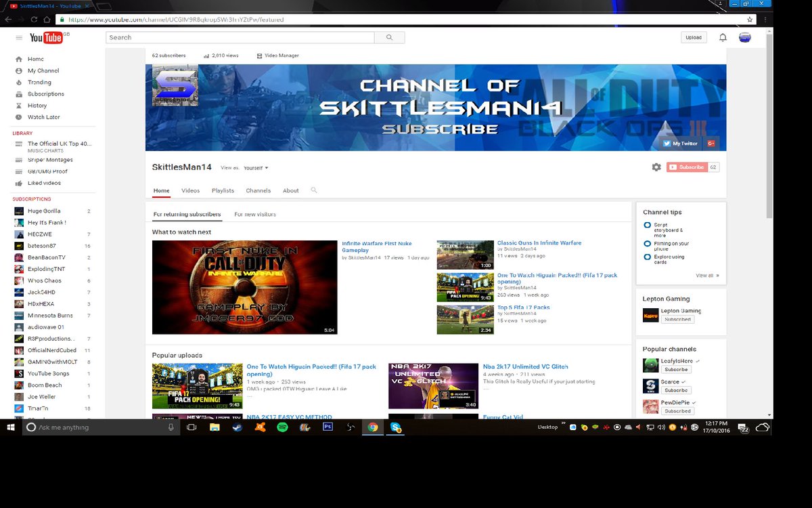The width and height of the screenshot is (812, 508).
Task: Switch to the Playlists tab
Action: [223, 190]
